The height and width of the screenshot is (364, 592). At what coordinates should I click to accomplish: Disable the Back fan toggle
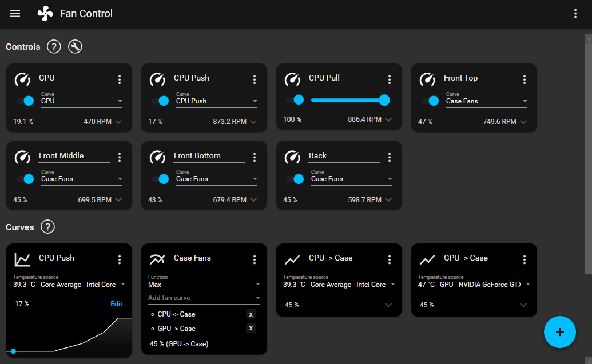point(298,179)
